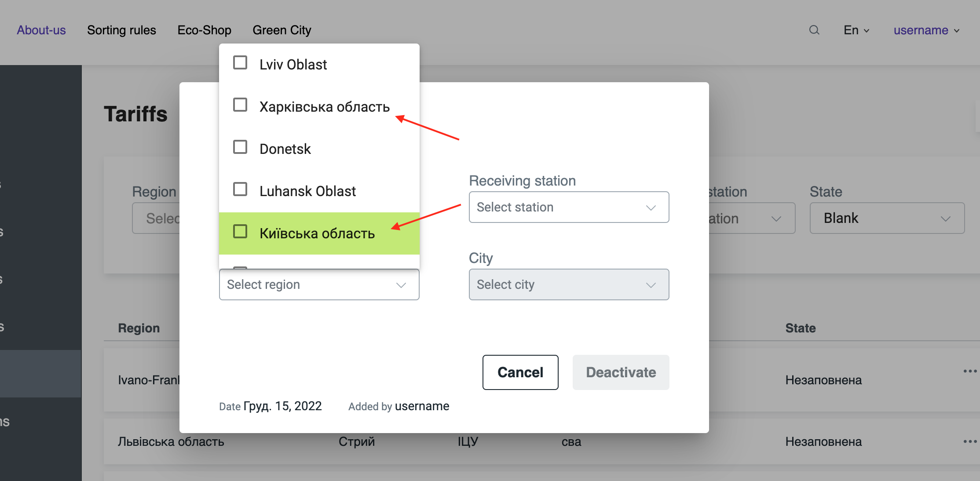Click the Deactivate button
This screenshot has width=980, height=481.
point(621,372)
